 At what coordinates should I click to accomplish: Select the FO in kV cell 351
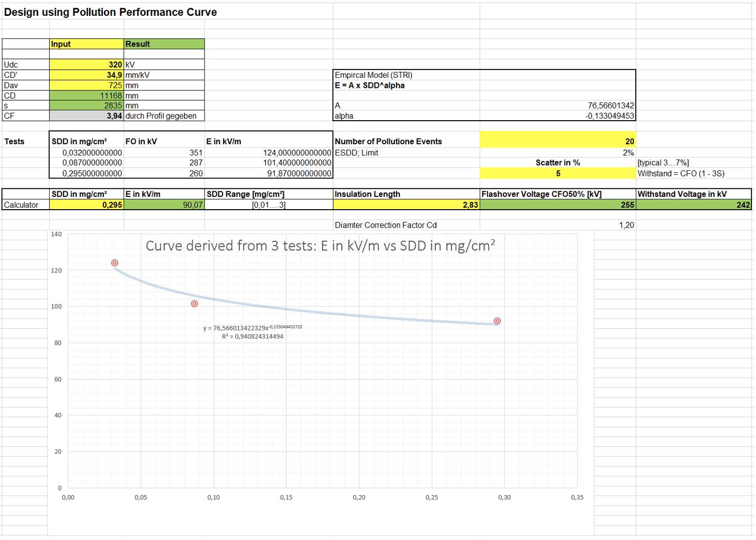pos(164,152)
